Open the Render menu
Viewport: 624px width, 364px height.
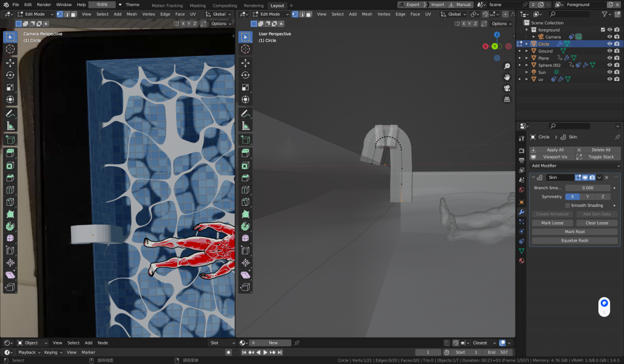pos(44,4)
